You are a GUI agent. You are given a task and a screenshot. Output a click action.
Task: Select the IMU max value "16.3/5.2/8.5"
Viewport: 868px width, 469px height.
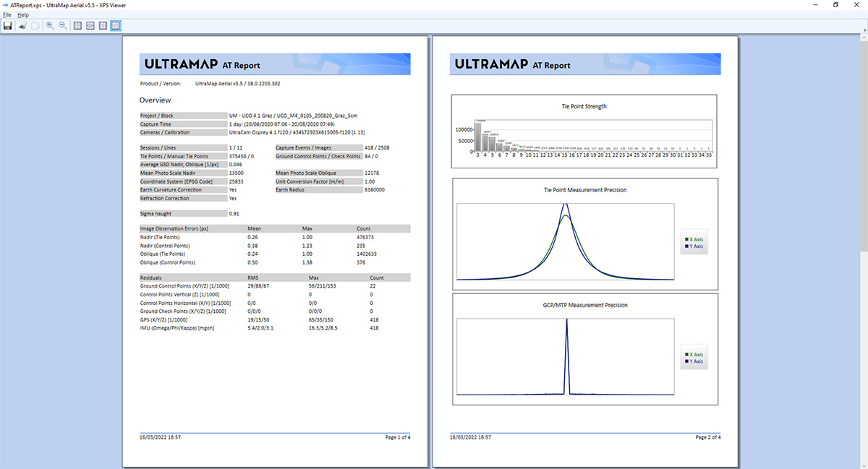click(x=323, y=328)
